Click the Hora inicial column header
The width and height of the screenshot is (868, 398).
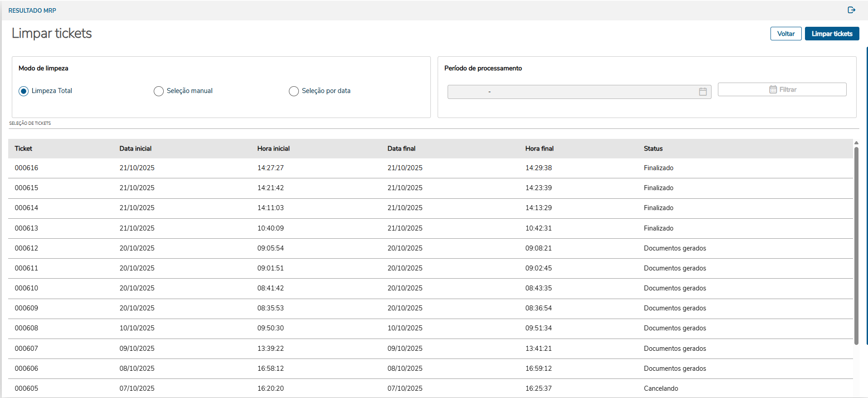pyautogui.click(x=273, y=148)
